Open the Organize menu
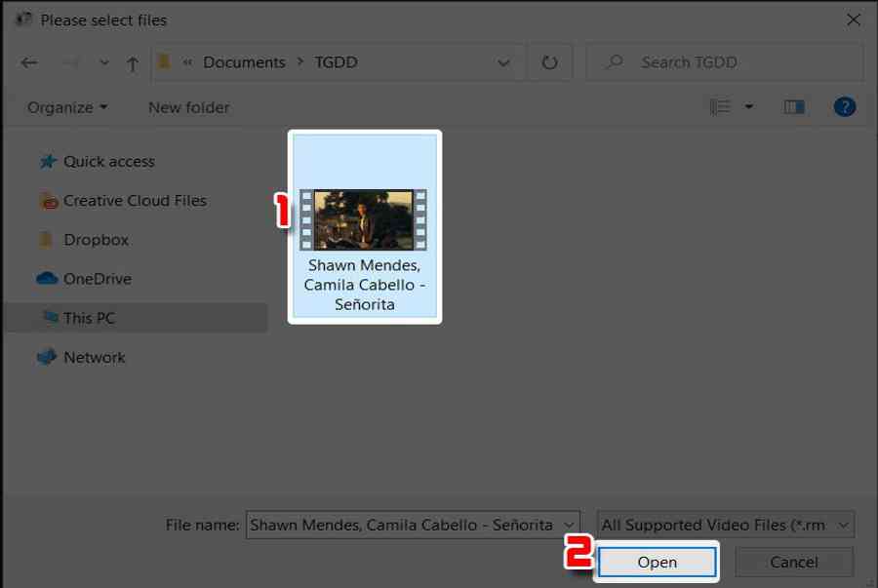Screen dimensions: 878x588 (67, 107)
